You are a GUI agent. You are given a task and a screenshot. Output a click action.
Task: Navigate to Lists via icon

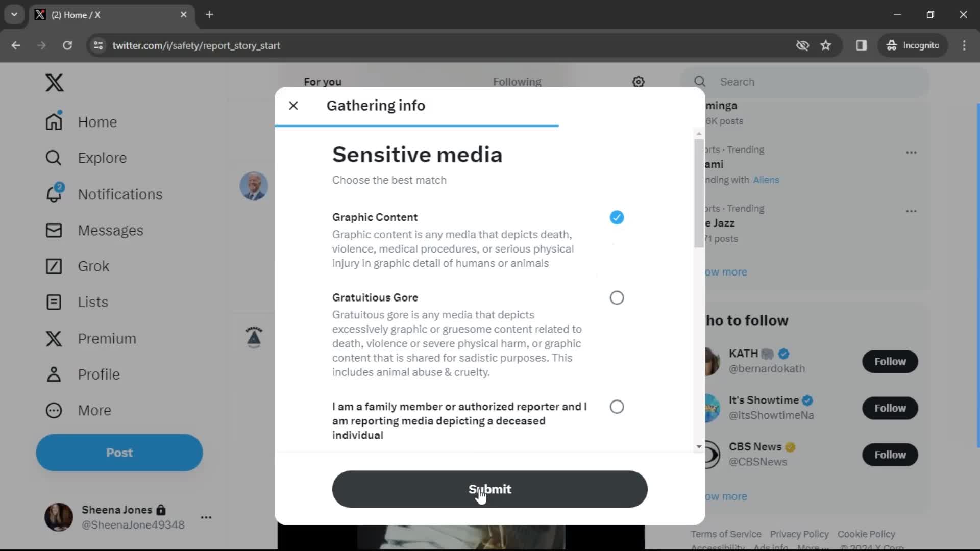(x=53, y=302)
